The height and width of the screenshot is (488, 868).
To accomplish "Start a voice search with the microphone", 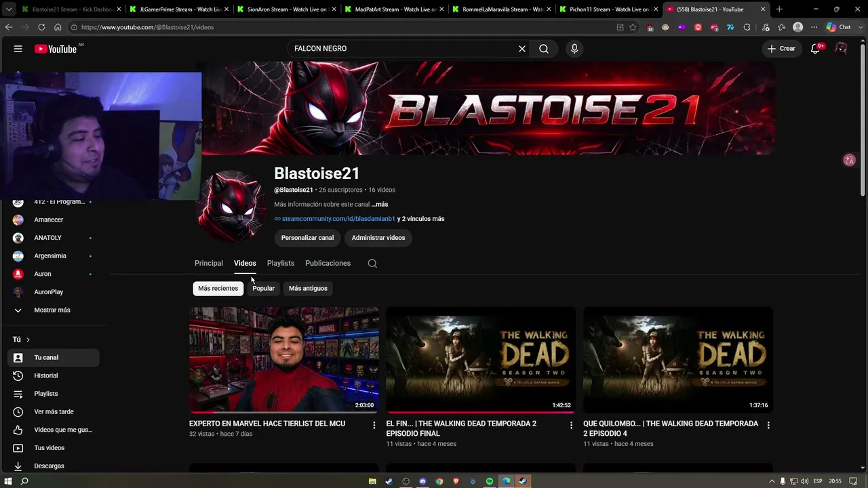I will pyautogui.click(x=574, y=49).
